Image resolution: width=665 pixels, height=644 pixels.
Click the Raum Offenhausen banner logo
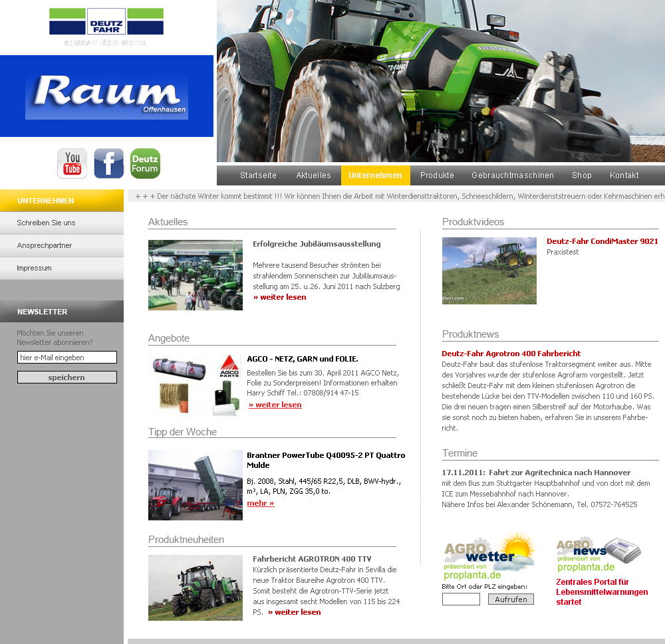(106, 96)
